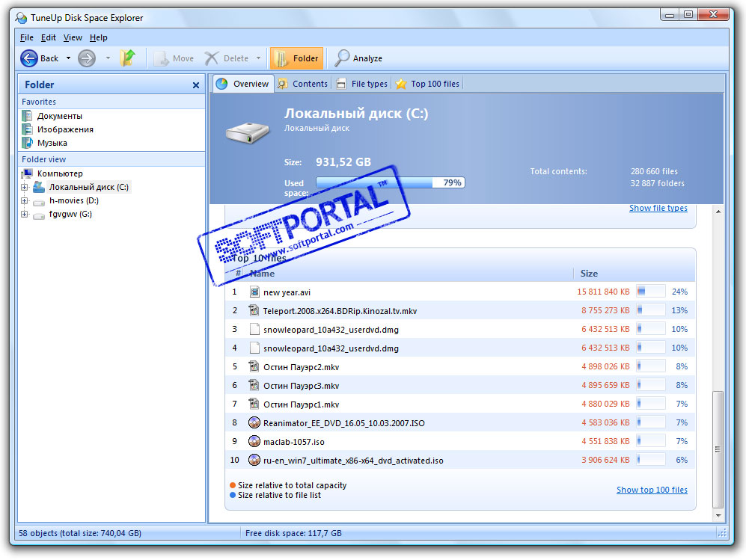This screenshot has width=746, height=560.
Task: Select Reanimator_EE_DVD_16.05_10.03.2007.ISO
Action: pos(344,423)
